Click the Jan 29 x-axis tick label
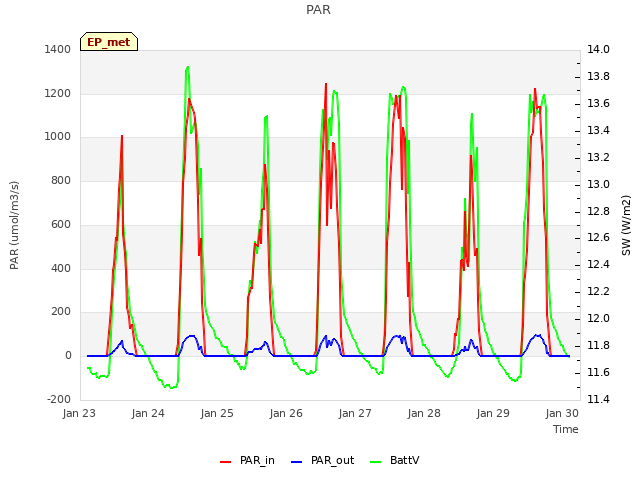The height and width of the screenshot is (480, 640). (x=493, y=413)
